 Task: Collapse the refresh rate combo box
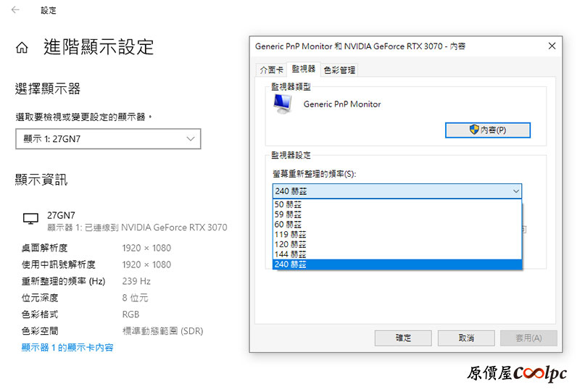pyautogui.click(x=515, y=191)
